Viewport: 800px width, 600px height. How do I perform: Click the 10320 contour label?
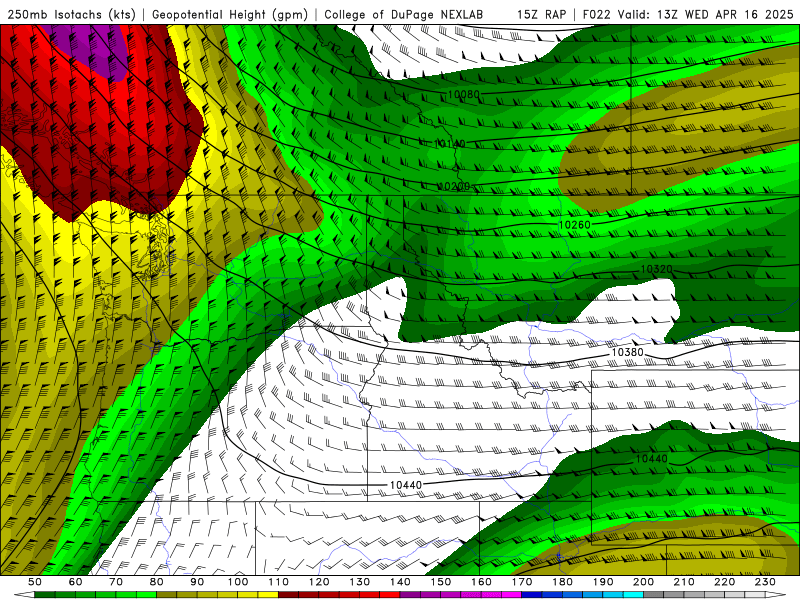tap(656, 269)
